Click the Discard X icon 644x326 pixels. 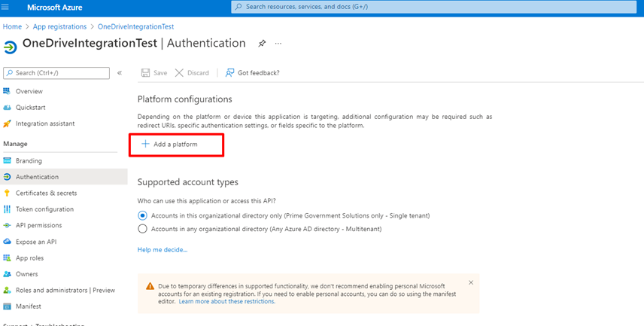(x=179, y=73)
